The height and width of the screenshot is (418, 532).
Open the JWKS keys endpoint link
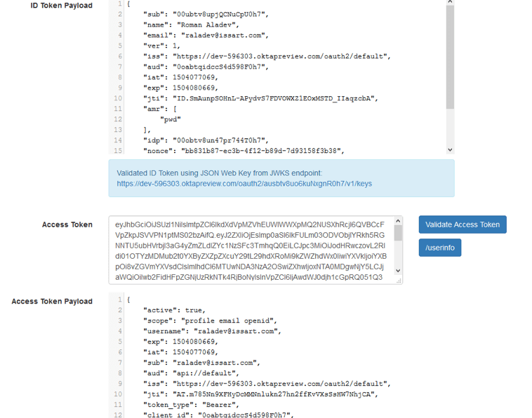(244, 184)
